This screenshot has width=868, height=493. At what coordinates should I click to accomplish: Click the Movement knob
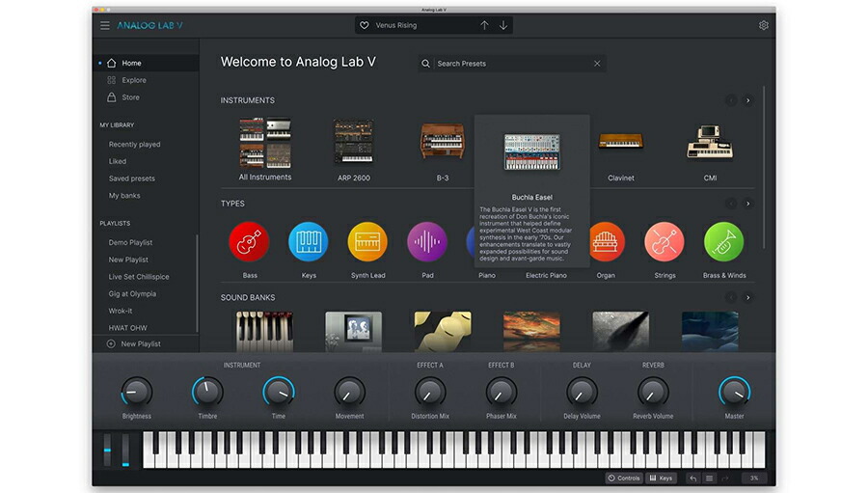point(349,393)
